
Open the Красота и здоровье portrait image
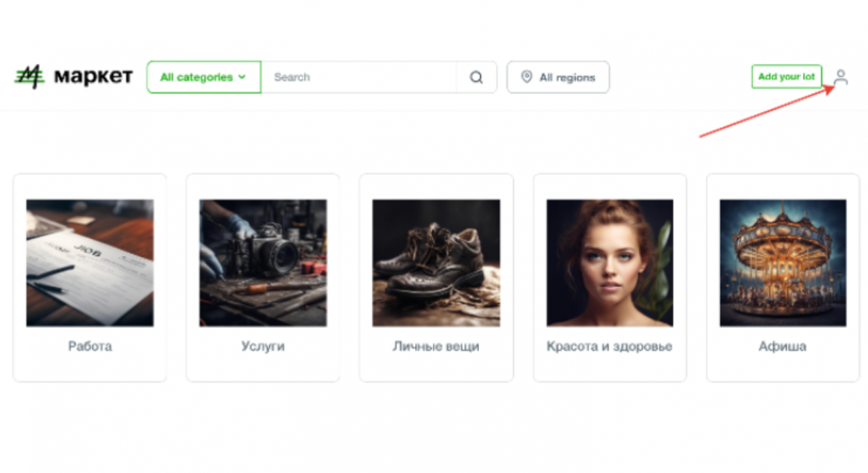[x=609, y=263]
